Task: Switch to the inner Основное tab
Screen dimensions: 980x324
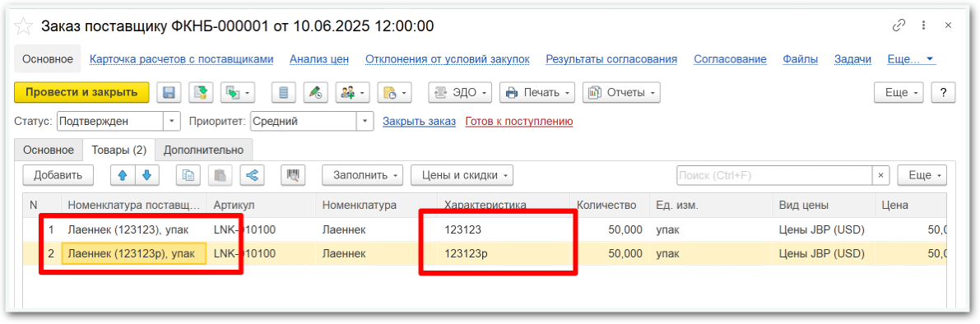Action: 48,150
